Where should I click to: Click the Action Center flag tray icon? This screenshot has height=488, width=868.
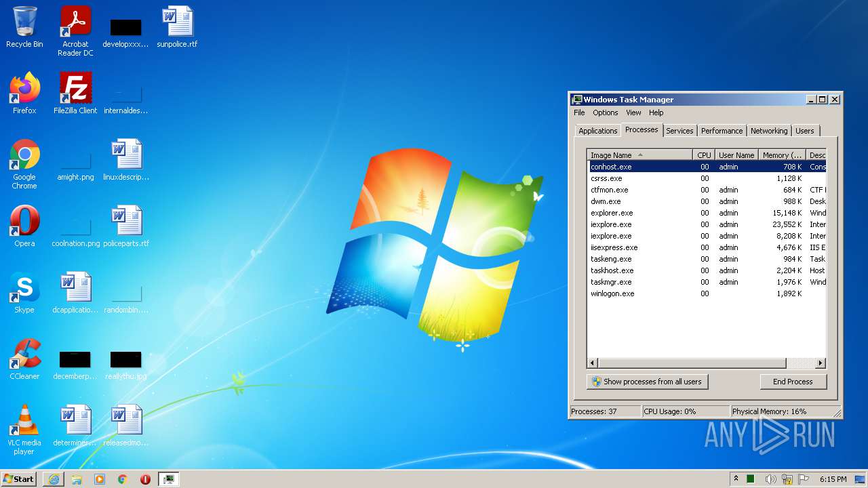point(803,479)
